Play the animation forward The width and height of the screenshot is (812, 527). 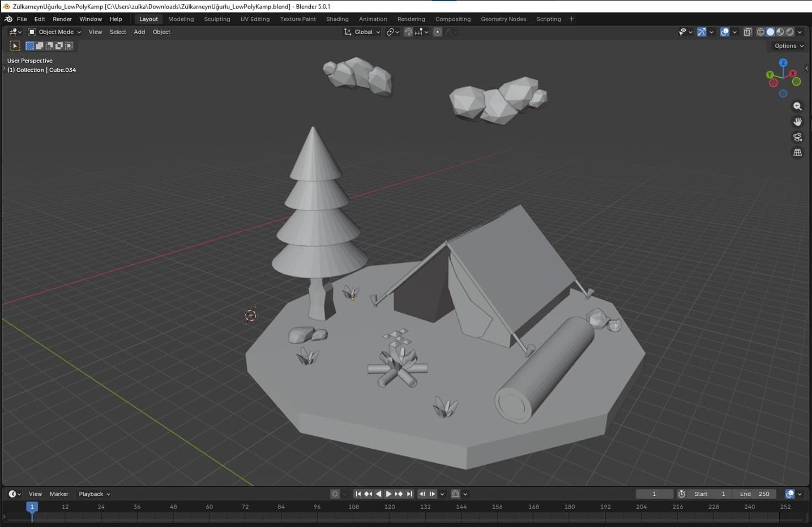[x=388, y=494]
